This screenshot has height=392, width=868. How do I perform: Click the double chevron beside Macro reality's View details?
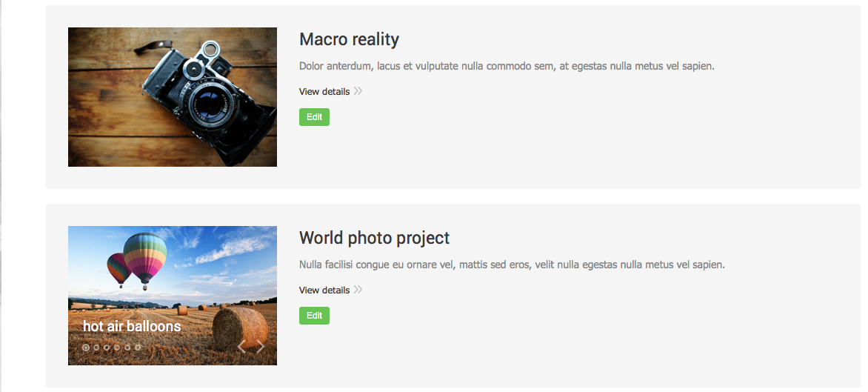coord(358,91)
